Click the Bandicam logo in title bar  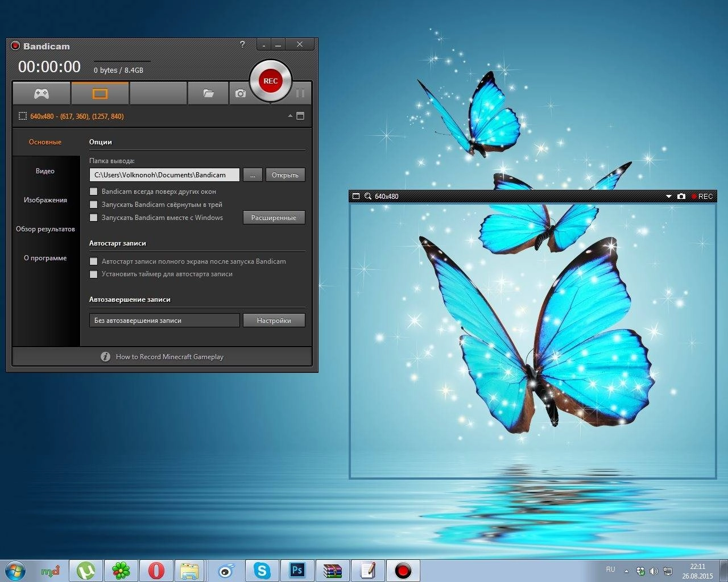coord(16,46)
